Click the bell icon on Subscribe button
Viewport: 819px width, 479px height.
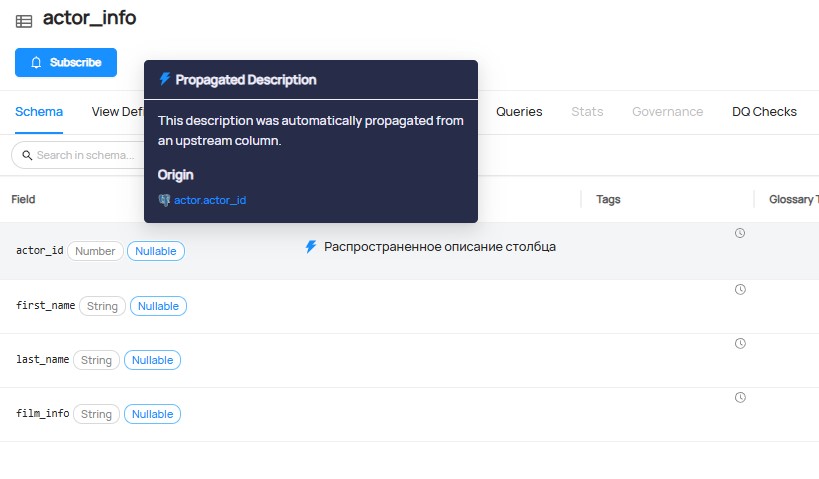(x=37, y=62)
